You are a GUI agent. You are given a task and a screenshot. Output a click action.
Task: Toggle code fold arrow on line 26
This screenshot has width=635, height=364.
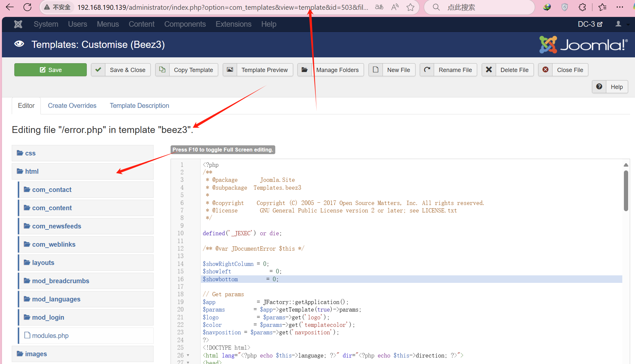(188, 356)
